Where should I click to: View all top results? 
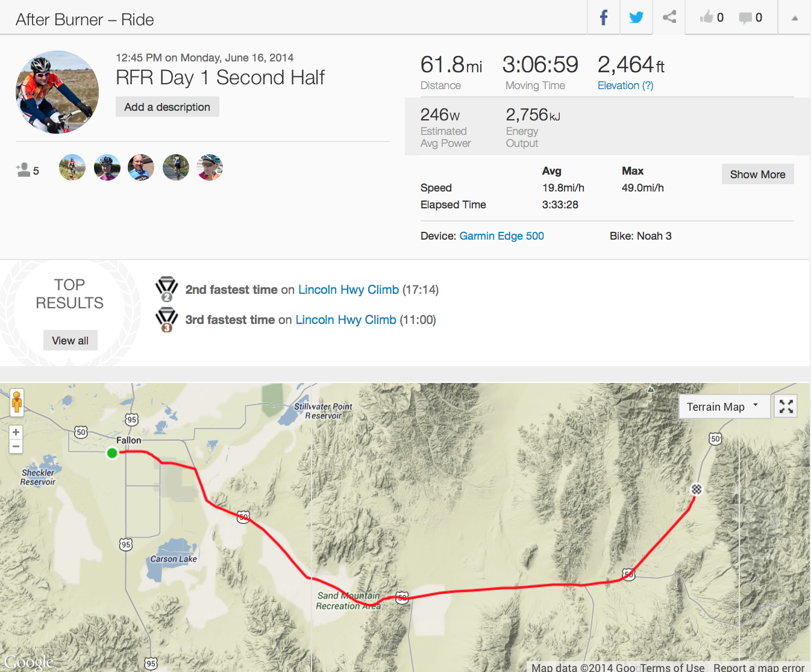[70, 340]
